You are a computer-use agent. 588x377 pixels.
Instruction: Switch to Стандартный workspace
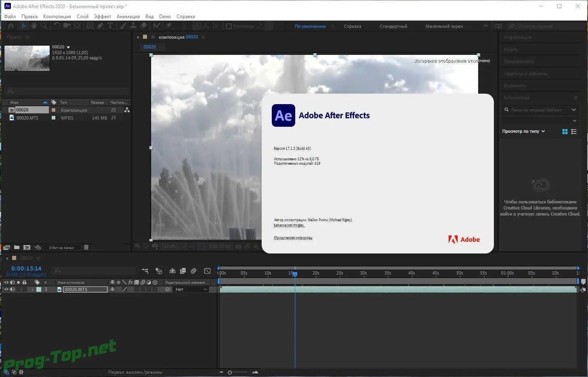point(393,26)
